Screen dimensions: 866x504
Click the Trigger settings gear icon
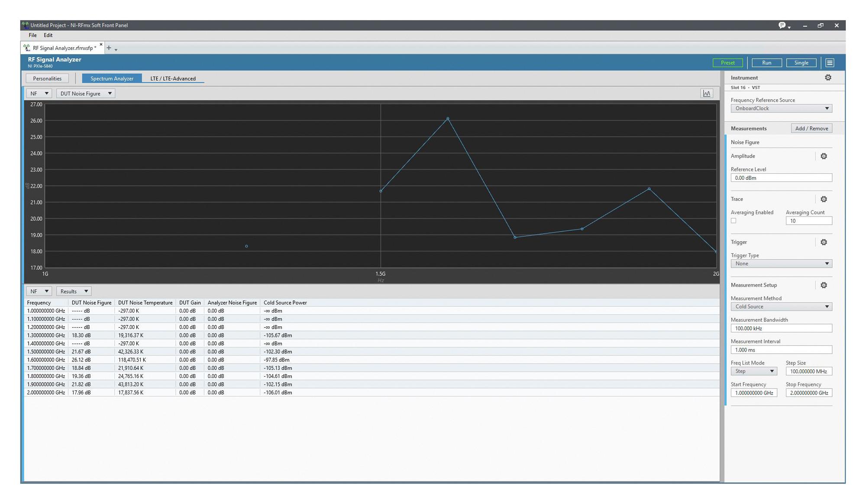824,242
